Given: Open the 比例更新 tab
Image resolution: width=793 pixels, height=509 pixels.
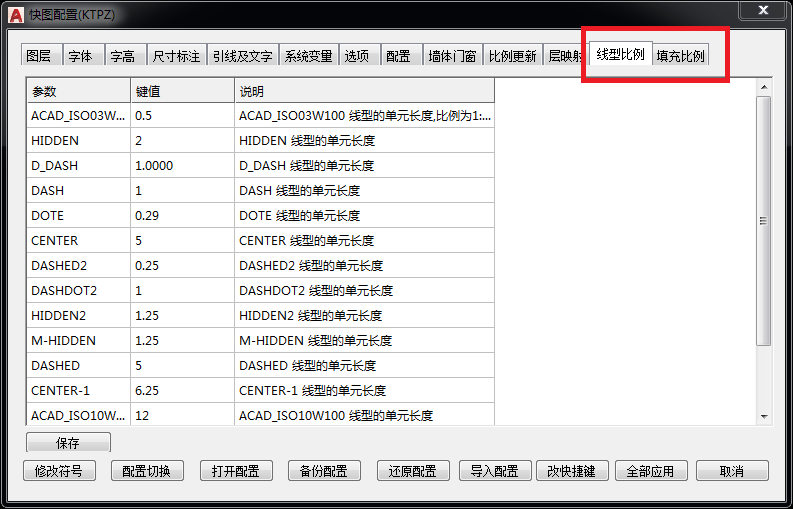Looking at the screenshot, I should click(512, 55).
